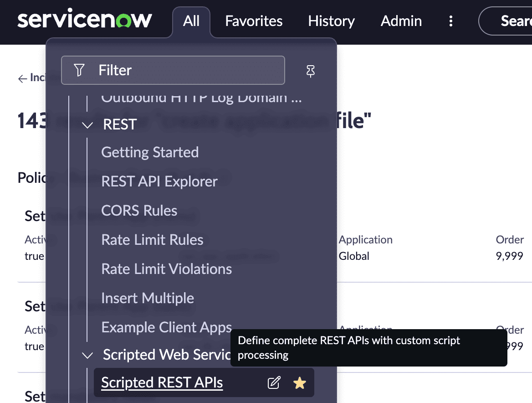
Task: Launch the REST API Explorer
Action: click(x=159, y=181)
